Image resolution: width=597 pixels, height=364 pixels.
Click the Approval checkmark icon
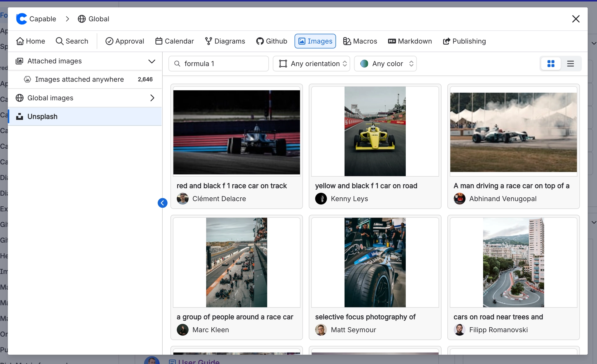pos(109,41)
